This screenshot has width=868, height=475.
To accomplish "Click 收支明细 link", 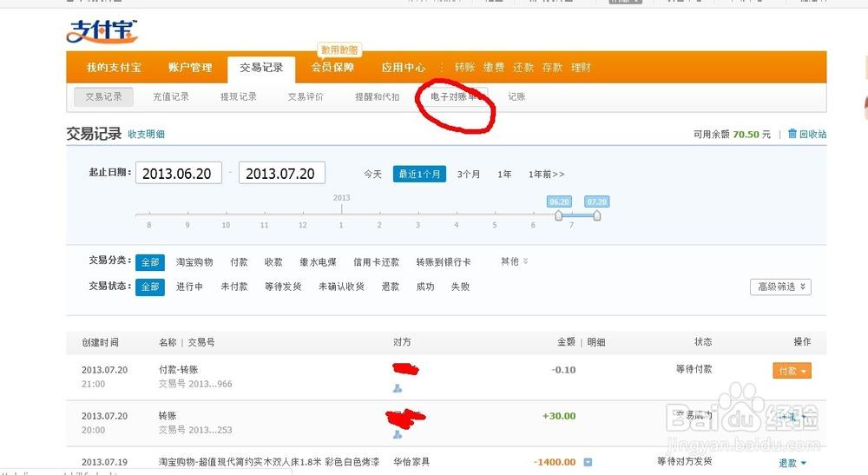I will tap(146, 134).
